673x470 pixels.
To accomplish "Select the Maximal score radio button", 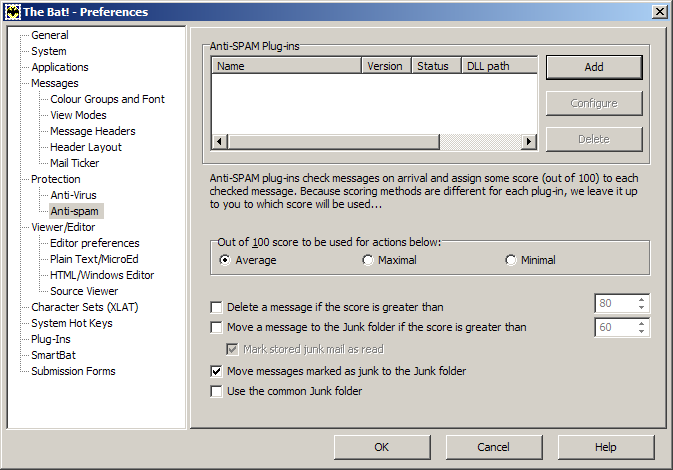I will 368,260.
